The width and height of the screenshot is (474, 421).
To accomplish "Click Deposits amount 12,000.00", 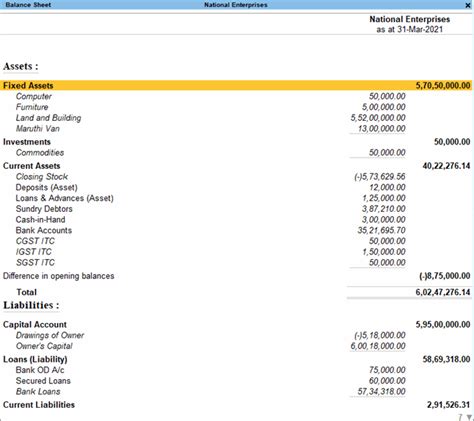I will tap(387, 188).
